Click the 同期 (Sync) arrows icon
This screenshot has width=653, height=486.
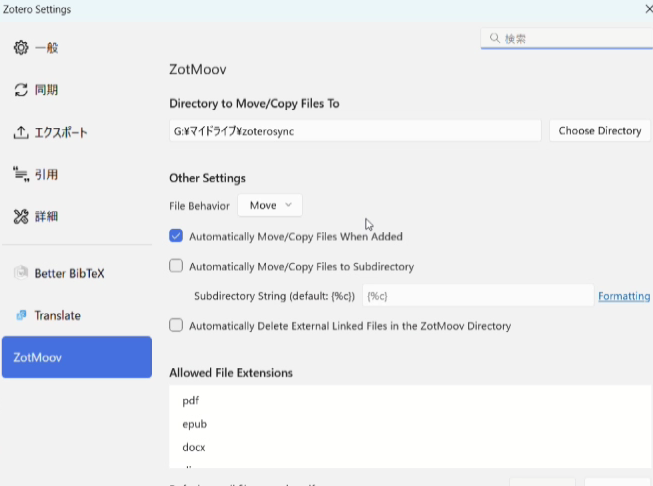coord(21,90)
